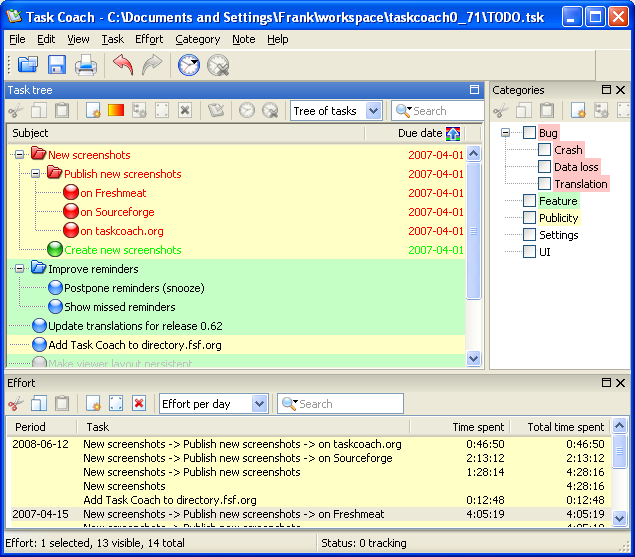Click the Print icon in main toolbar

pos(86,66)
